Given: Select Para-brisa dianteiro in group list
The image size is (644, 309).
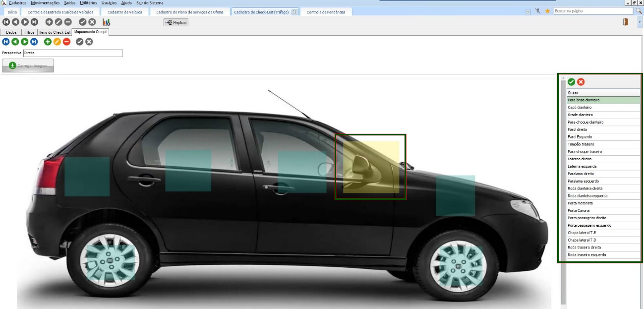Looking at the screenshot, I should 603,100.
